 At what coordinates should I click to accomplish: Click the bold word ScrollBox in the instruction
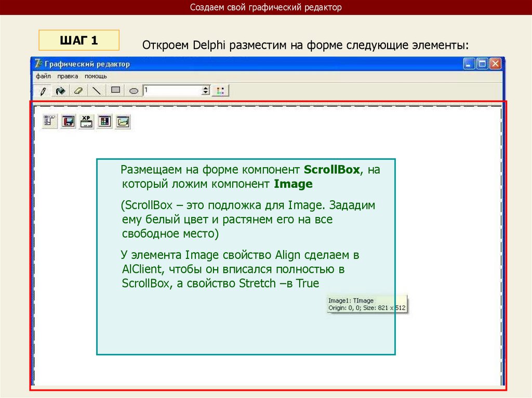click(331, 169)
